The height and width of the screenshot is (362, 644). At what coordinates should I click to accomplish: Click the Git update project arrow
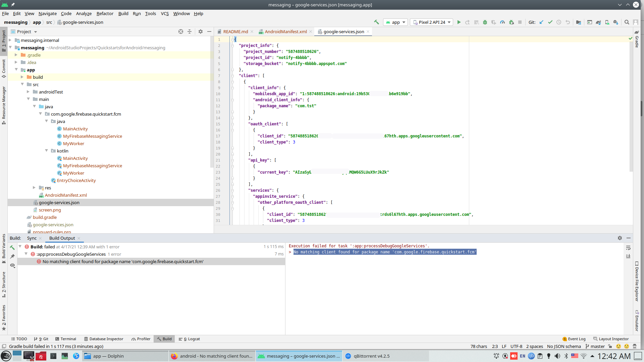tap(541, 22)
